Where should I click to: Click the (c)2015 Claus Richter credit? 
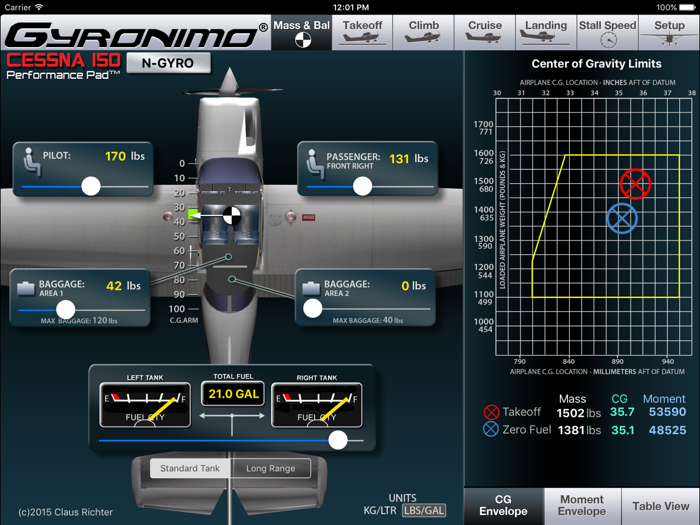tap(65, 512)
